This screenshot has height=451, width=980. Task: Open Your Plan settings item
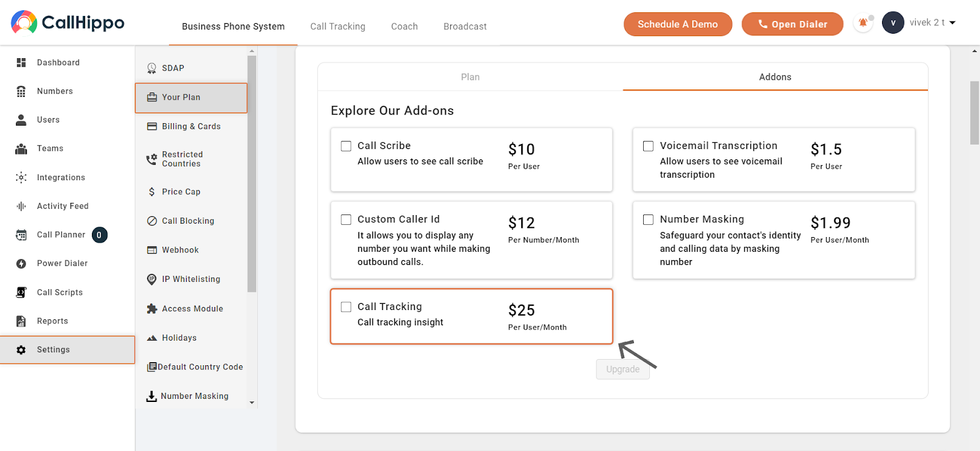pos(191,97)
